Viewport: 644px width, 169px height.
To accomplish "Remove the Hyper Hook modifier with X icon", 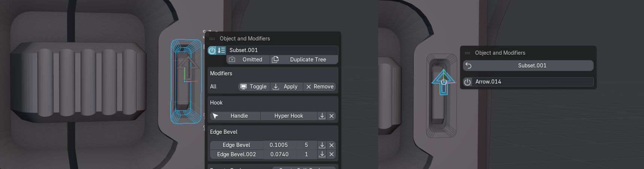I will click(x=331, y=116).
